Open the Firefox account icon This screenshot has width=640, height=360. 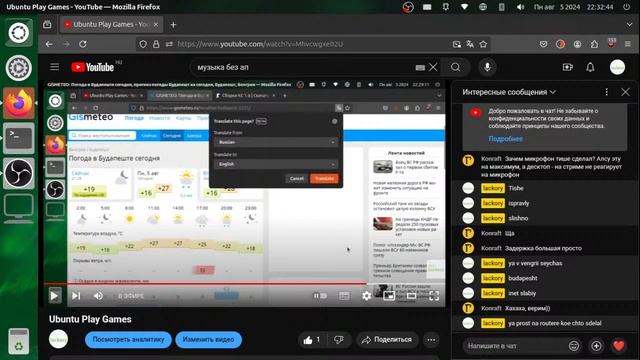pos(577,44)
